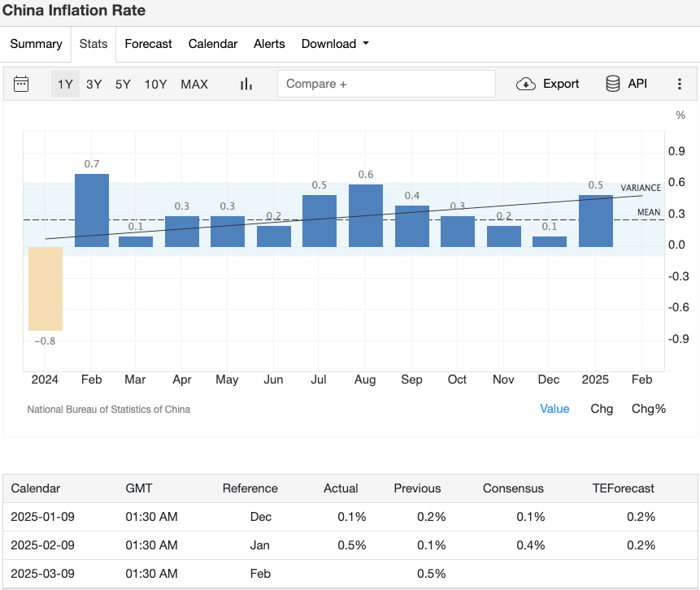Click the negative 2024 January bar
Viewport: 700px width, 590px height.
click(46, 288)
